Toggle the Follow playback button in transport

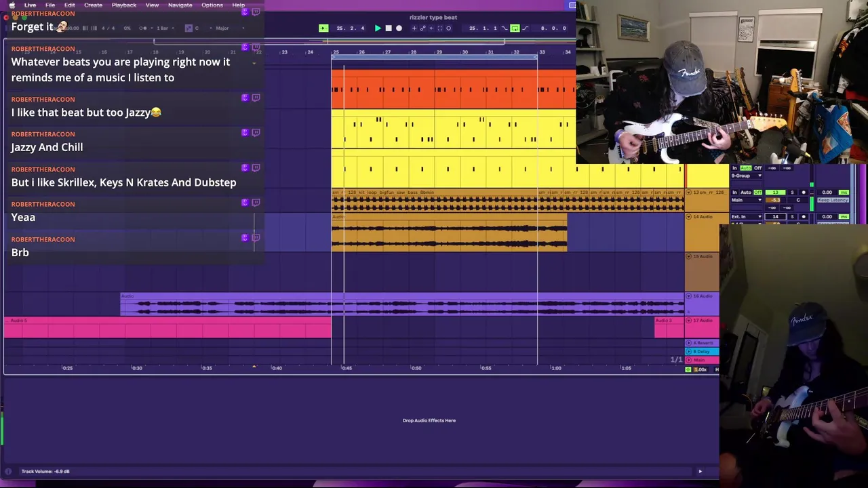[323, 28]
